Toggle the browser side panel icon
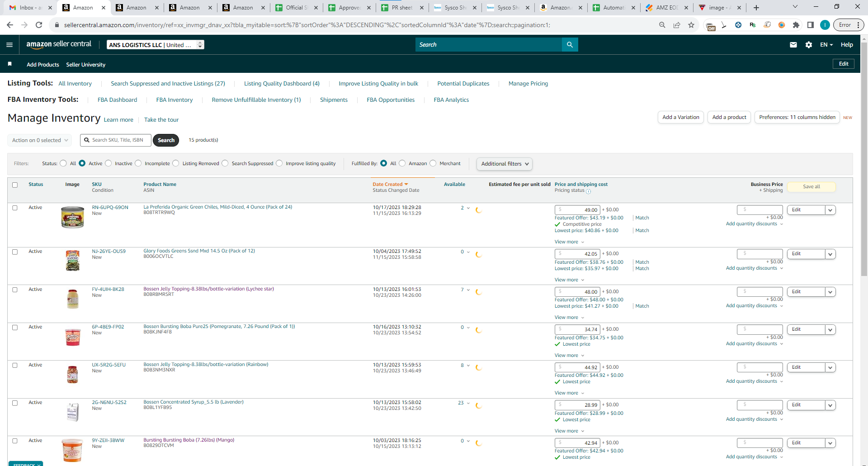This screenshot has width=868, height=466. tap(811, 25)
